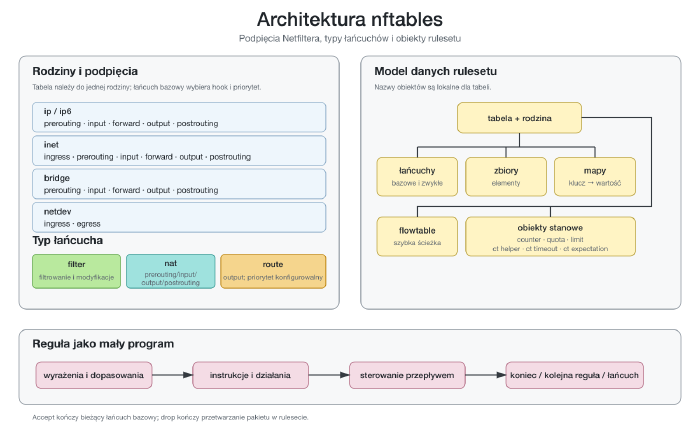Click the 'obiekty stanowe' node
This screenshot has width=700, height=431.
tap(550, 236)
